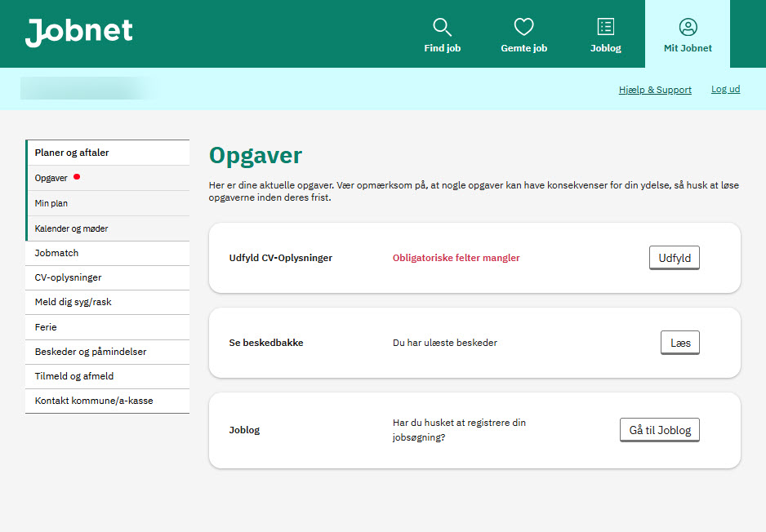
Task: Open Beskeder og påmindelser
Action: click(108, 352)
